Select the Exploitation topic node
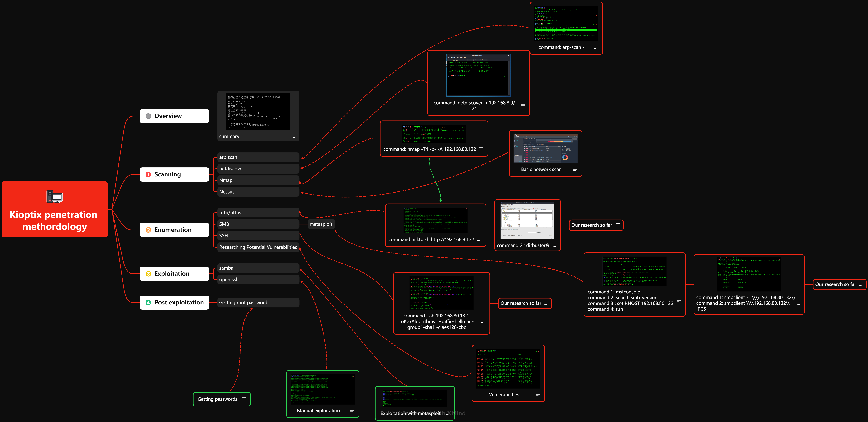 pyautogui.click(x=174, y=274)
